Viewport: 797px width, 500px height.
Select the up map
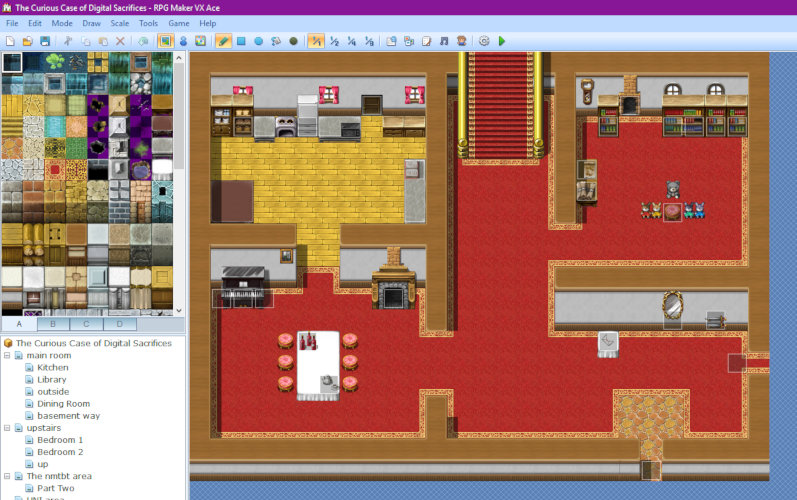[x=43, y=464]
